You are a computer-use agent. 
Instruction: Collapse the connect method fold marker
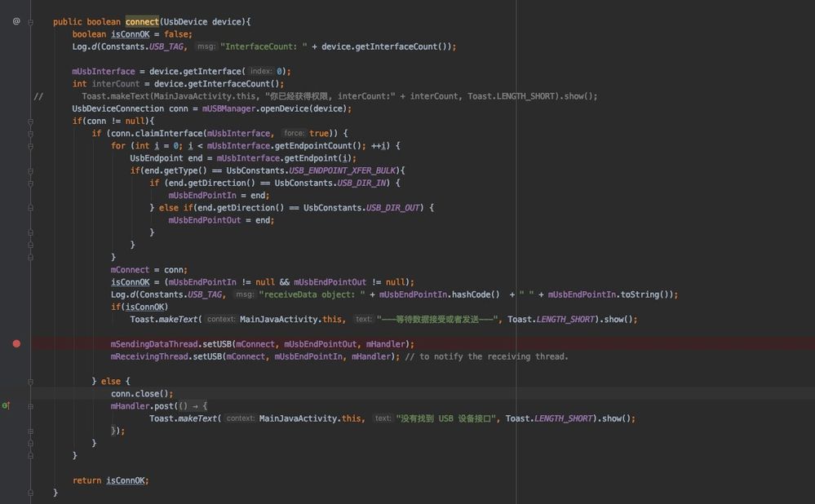coord(31,22)
